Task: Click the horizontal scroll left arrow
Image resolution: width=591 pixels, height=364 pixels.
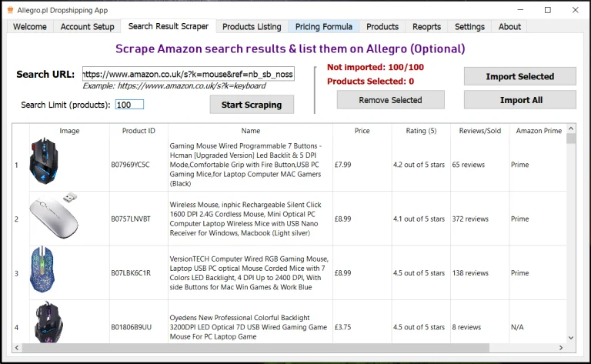Action: [17, 347]
